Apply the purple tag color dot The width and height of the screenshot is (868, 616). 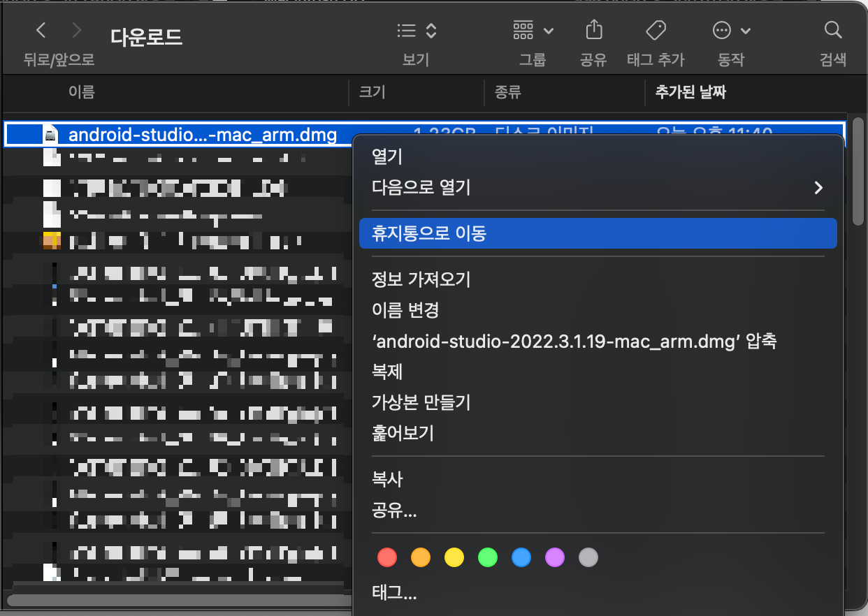pos(555,557)
